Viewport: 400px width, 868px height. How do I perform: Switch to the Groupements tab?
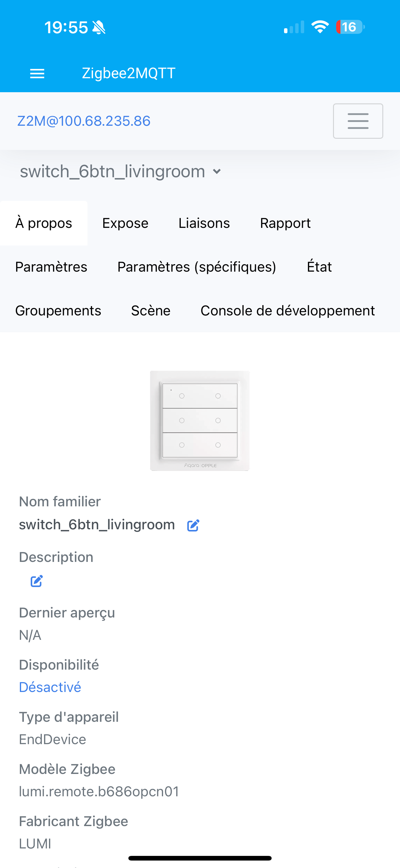pyautogui.click(x=58, y=311)
